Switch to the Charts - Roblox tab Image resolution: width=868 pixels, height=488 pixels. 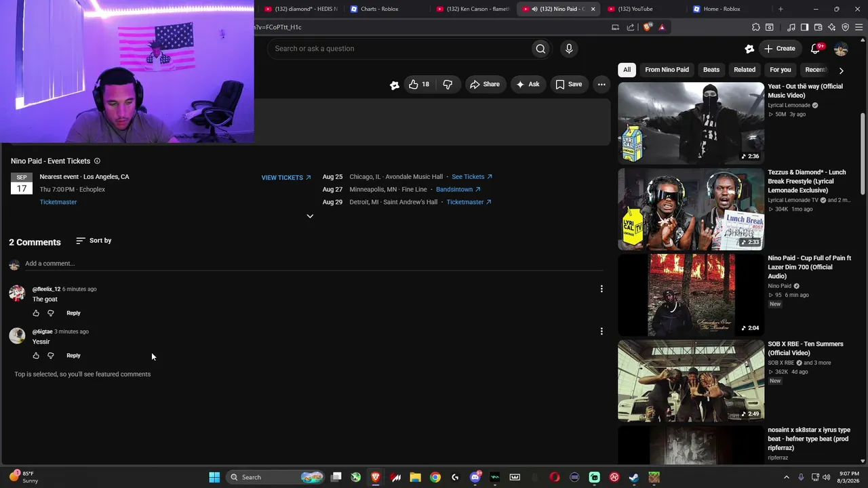click(384, 9)
